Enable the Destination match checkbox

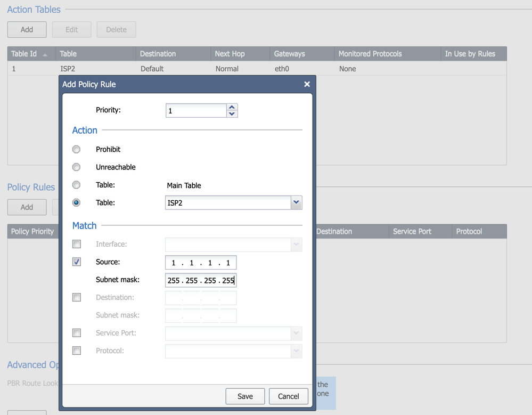click(x=77, y=297)
